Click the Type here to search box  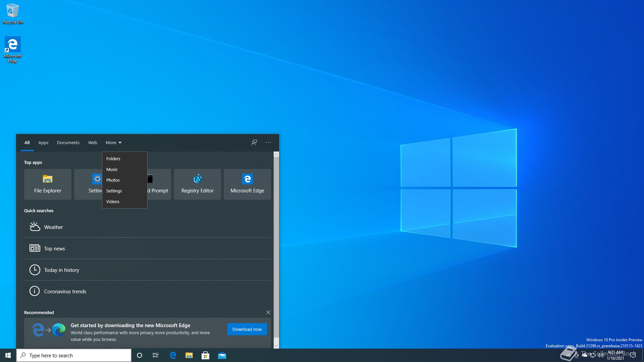coord(74,355)
